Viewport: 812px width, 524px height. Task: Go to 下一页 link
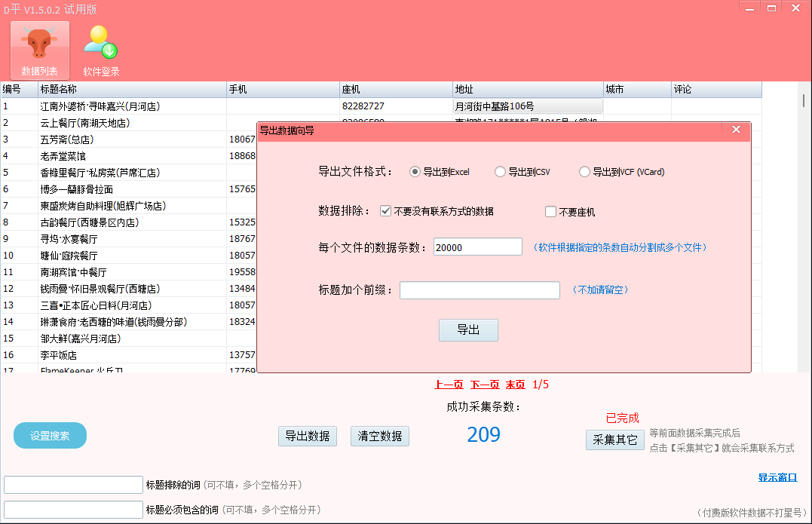(485, 385)
